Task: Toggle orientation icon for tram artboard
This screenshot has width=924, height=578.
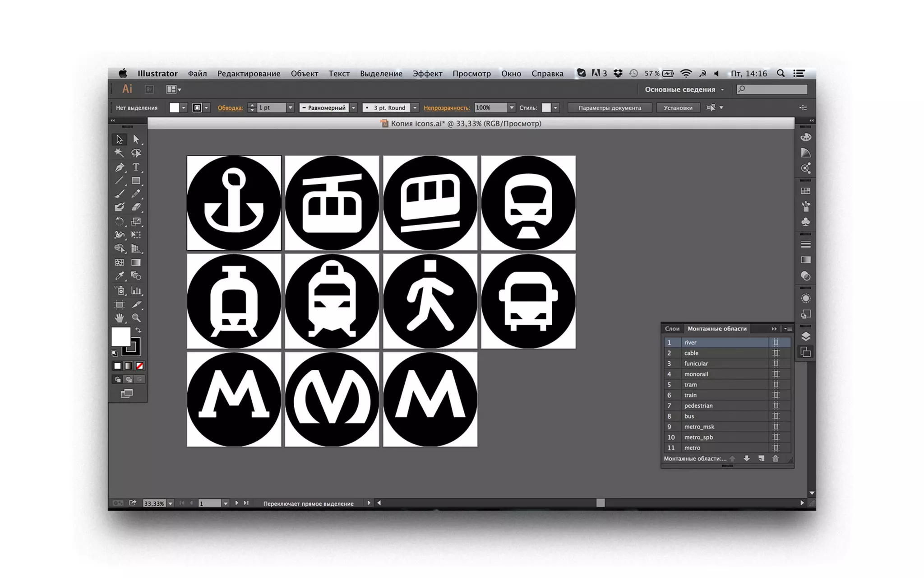Action: [x=776, y=385]
